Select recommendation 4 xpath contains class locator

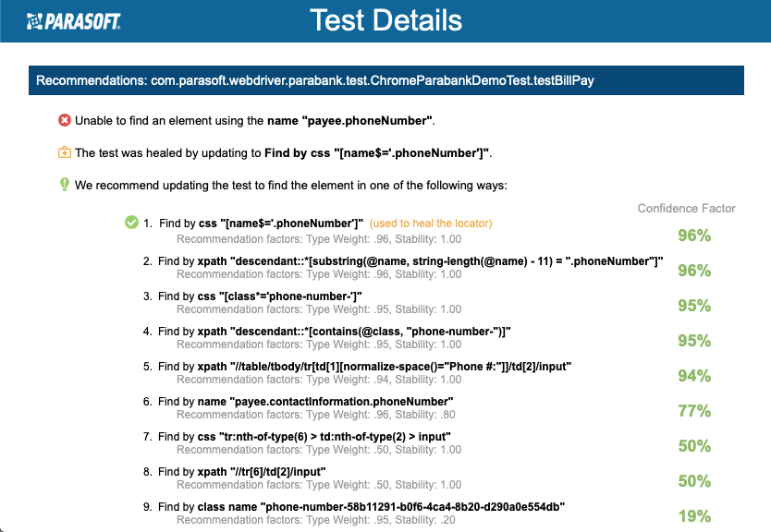pyautogui.click(x=335, y=332)
